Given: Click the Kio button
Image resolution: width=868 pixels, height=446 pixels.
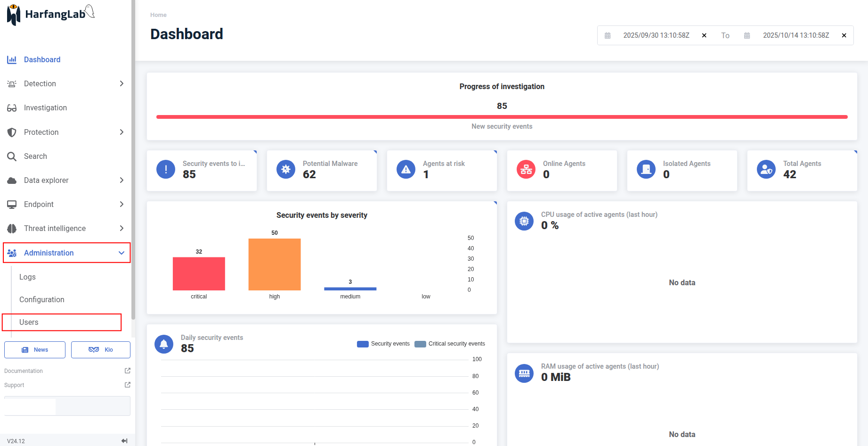Looking at the screenshot, I should 100,350.
